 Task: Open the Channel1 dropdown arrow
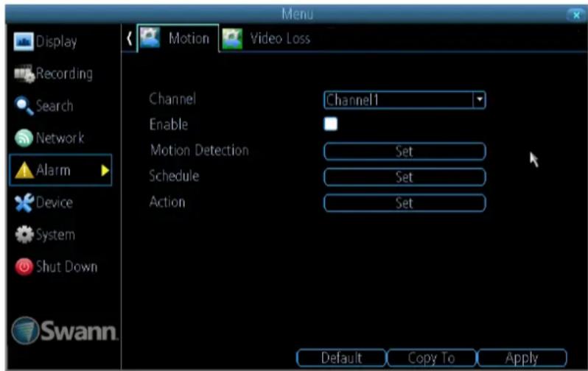coord(479,100)
